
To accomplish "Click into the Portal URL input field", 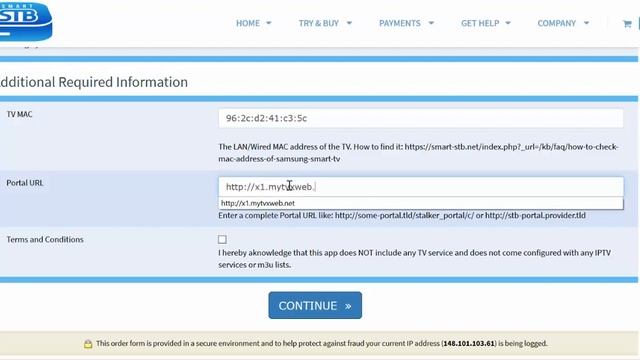I will (421, 187).
